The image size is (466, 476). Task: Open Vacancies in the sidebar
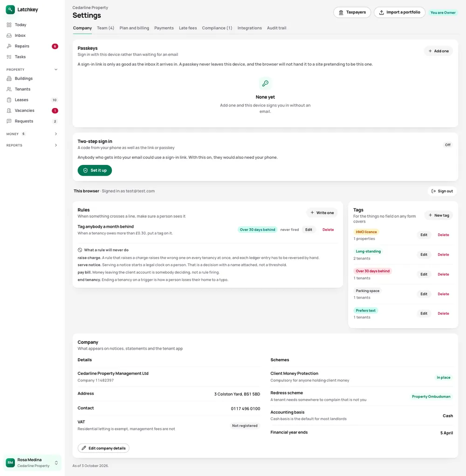(32, 110)
